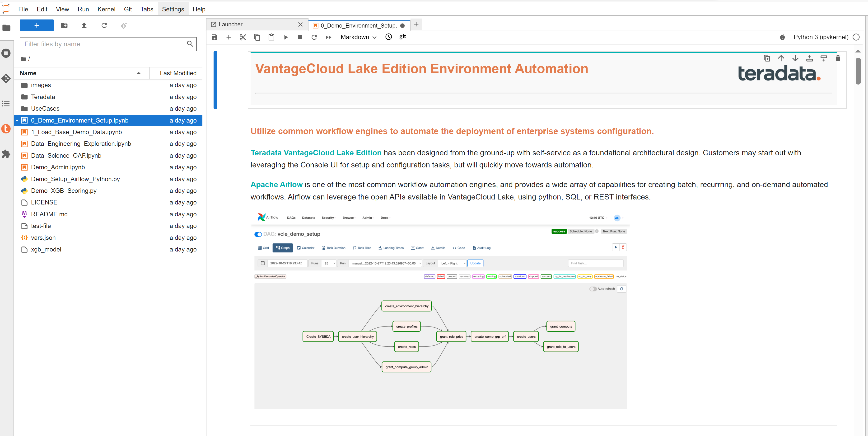Select the Run menu item
Screen dimensions: 868x436
pyautogui.click(x=83, y=9)
